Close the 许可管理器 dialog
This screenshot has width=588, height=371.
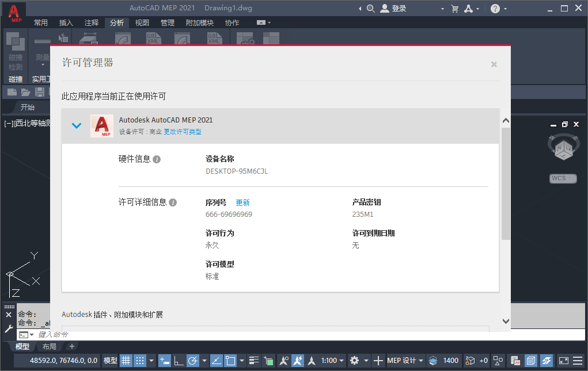click(x=494, y=64)
